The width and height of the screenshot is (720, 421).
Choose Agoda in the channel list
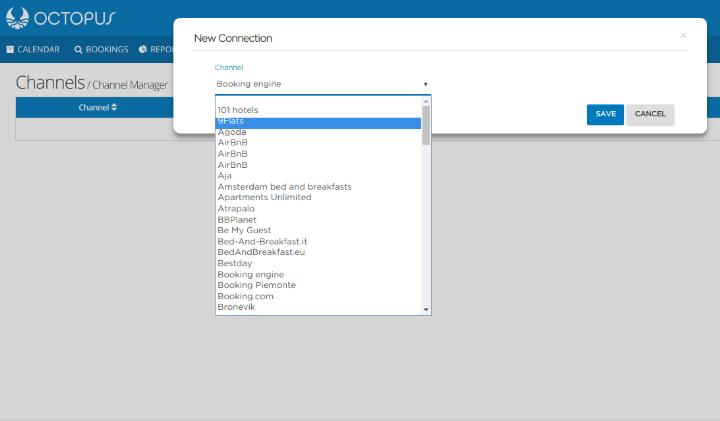tap(318, 132)
